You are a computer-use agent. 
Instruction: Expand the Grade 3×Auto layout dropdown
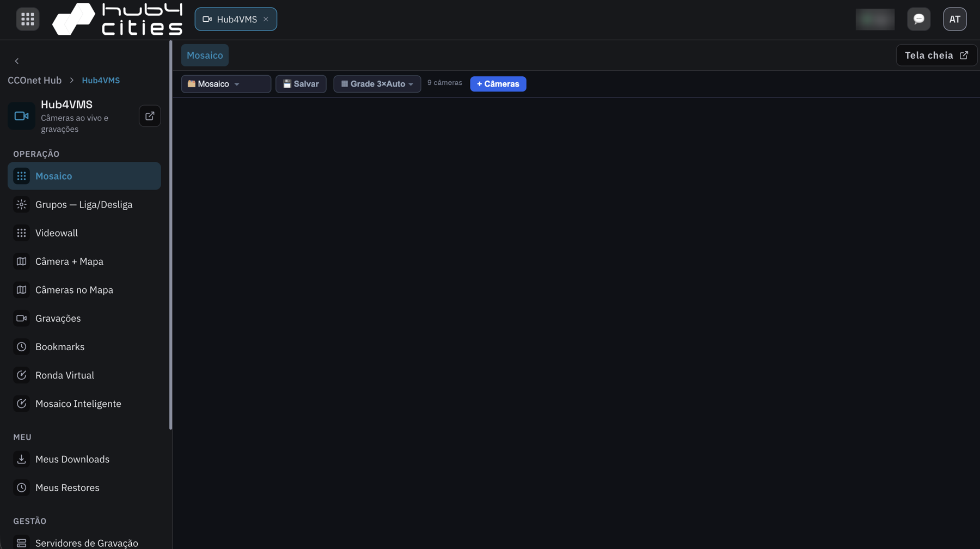coord(377,84)
